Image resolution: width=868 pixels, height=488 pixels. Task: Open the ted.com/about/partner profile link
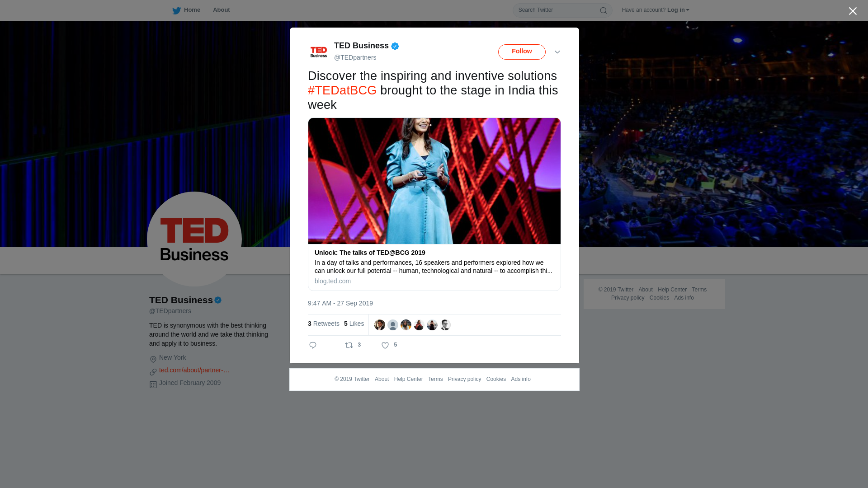pos(194,370)
